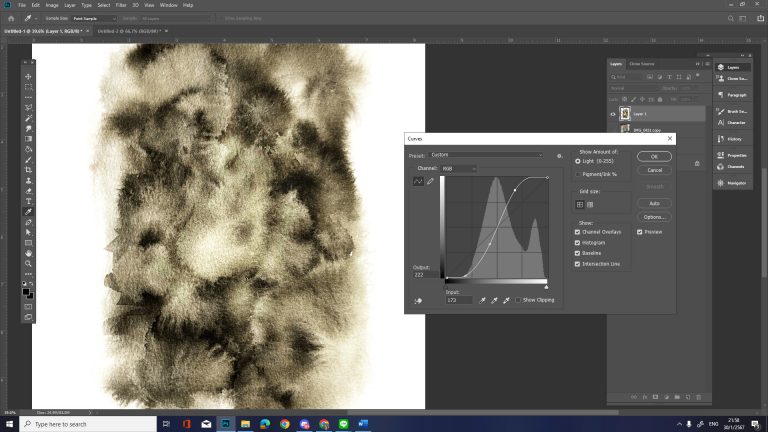Open the Preset dropdown in Curves
Screen dimensions: 768x432
click(486, 155)
